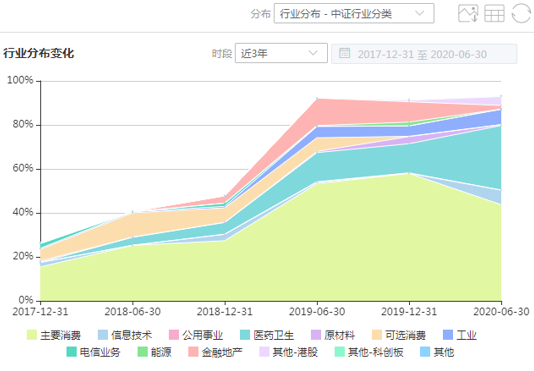534x371 pixels.
Task: Hide the 医药卫生 series via legend
Action: pyautogui.click(x=267, y=335)
